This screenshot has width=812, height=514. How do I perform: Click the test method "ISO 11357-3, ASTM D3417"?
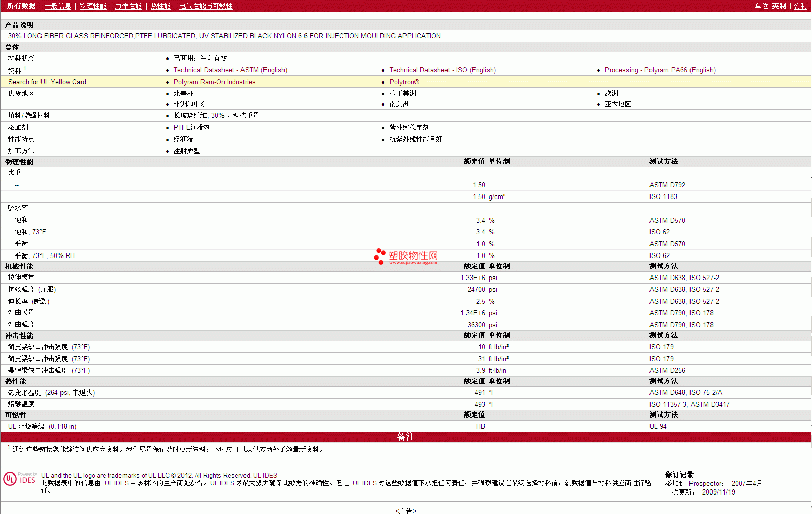pyautogui.click(x=689, y=405)
